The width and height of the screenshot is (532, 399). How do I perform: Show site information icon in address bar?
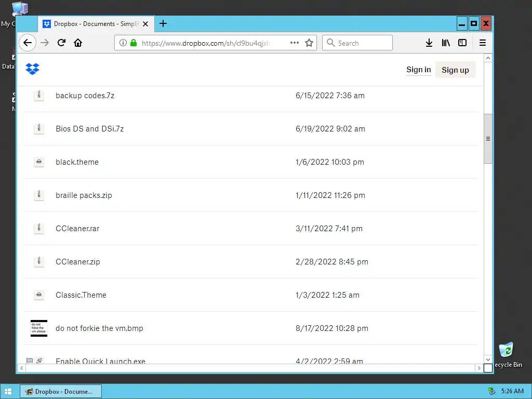click(x=123, y=43)
